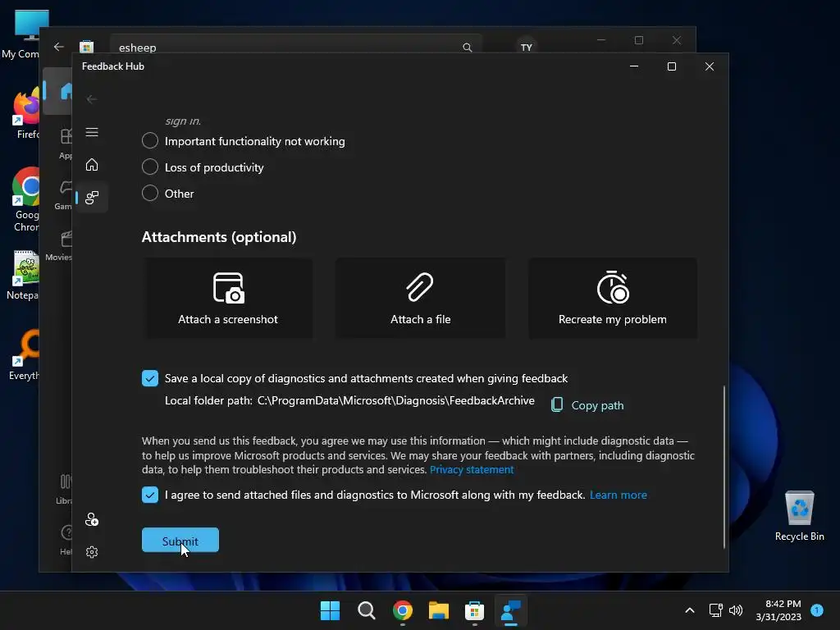Click the Microsoft Store search magnifier icon
840x630 pixels.
click(x=467, y=48)
